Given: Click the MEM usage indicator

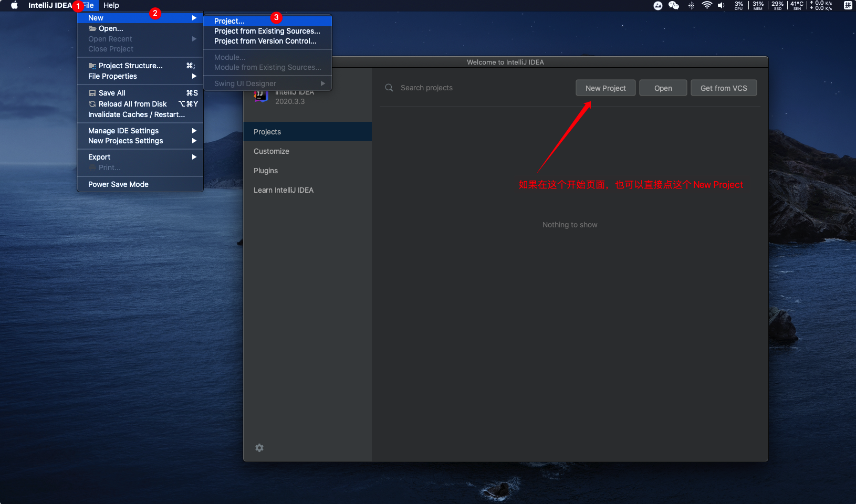Looking at the screenshot, I should (x=758, y=5).
